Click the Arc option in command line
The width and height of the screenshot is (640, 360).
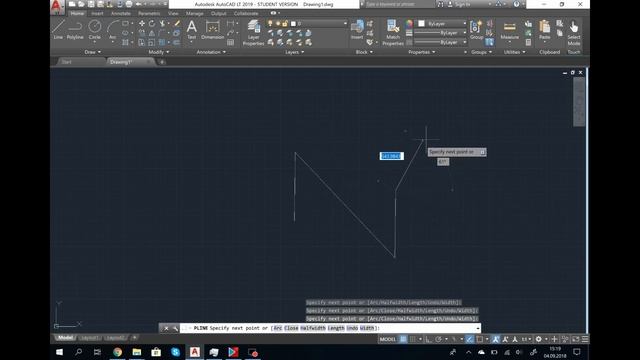(278, 328)
